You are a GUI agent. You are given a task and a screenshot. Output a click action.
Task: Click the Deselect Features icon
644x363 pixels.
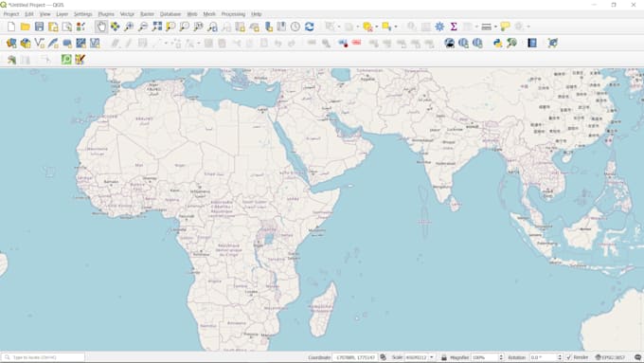[367, 27]
